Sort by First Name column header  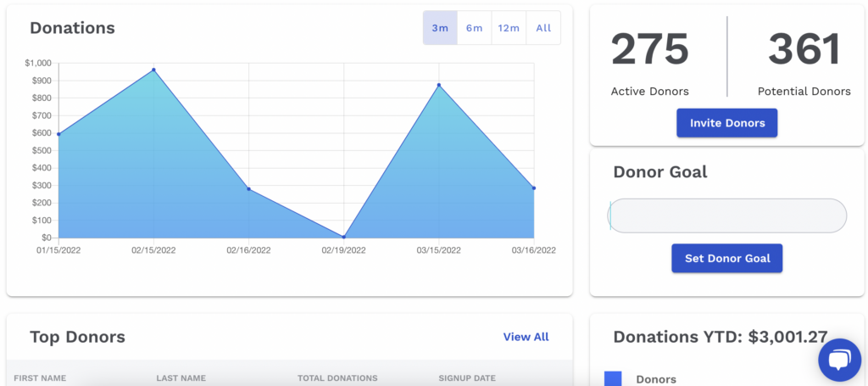(40, 378)
